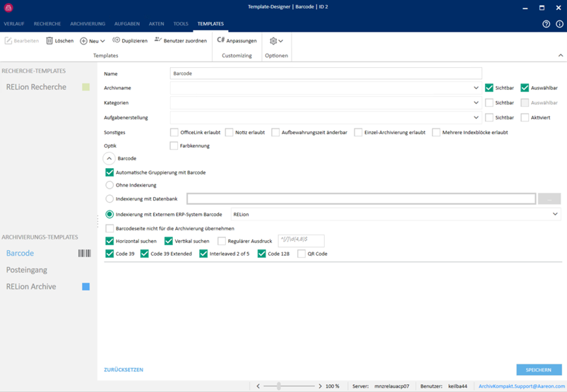Image resolution: width=567 pixels, height=392 pixels.
Task: Click the zoom slider in status bar
Action: (x=280, y=386)
